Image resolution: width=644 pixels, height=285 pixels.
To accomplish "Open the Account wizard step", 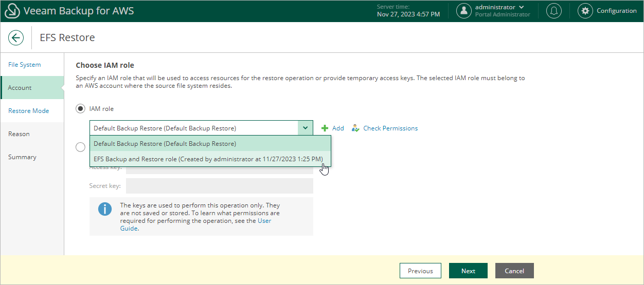I will (32, 88).
